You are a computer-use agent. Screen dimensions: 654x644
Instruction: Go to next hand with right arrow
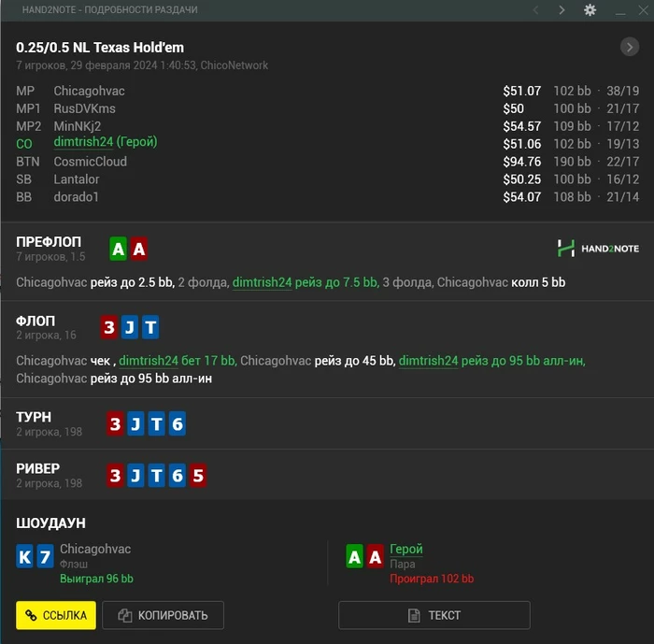click(x=562, y=10)
